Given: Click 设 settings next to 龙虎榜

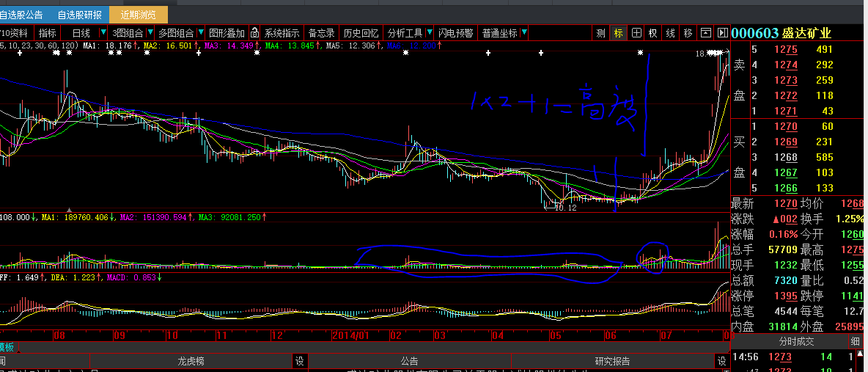Looking at the screenshot, I should coord(299,361).
